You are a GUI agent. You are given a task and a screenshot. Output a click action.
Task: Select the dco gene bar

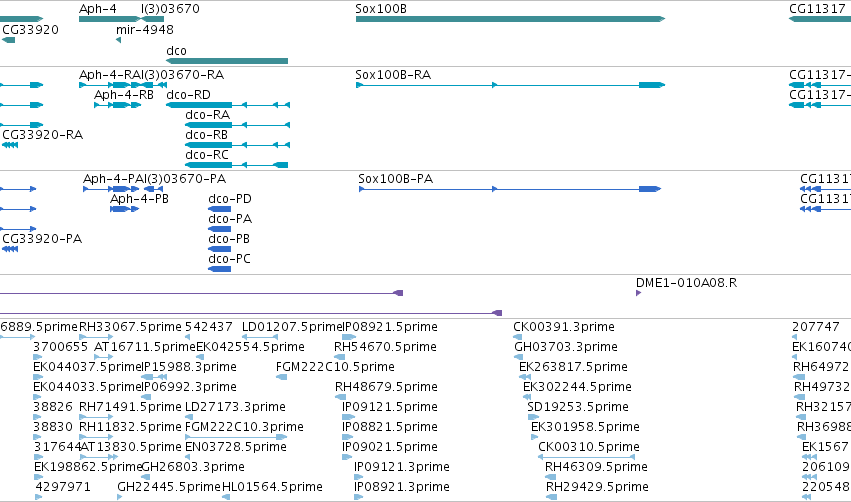coord(227,61)
